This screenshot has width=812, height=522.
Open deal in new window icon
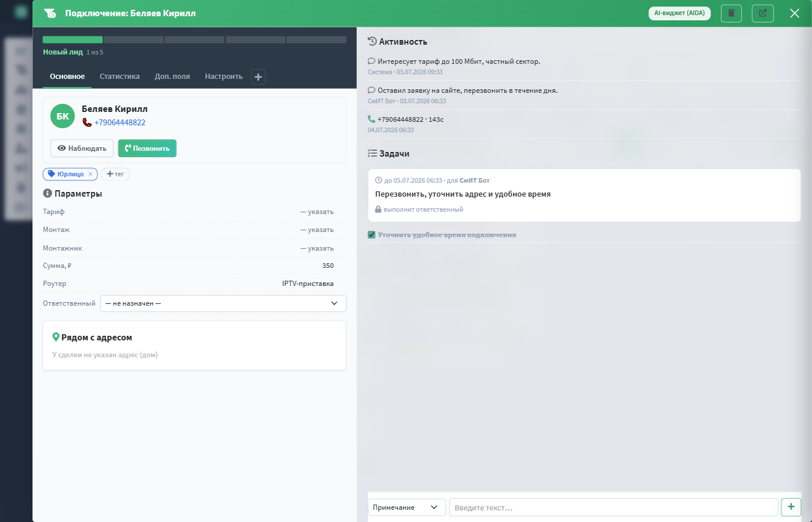[763, 13]
